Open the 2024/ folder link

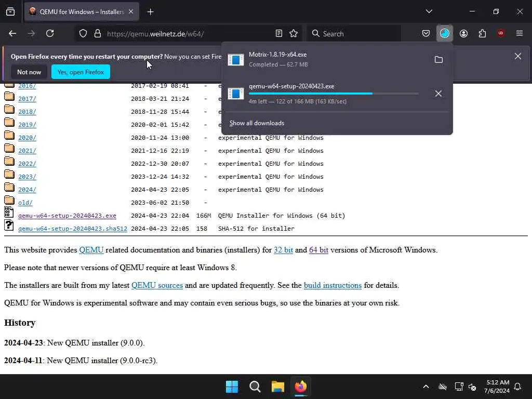(x=27, y=190)
